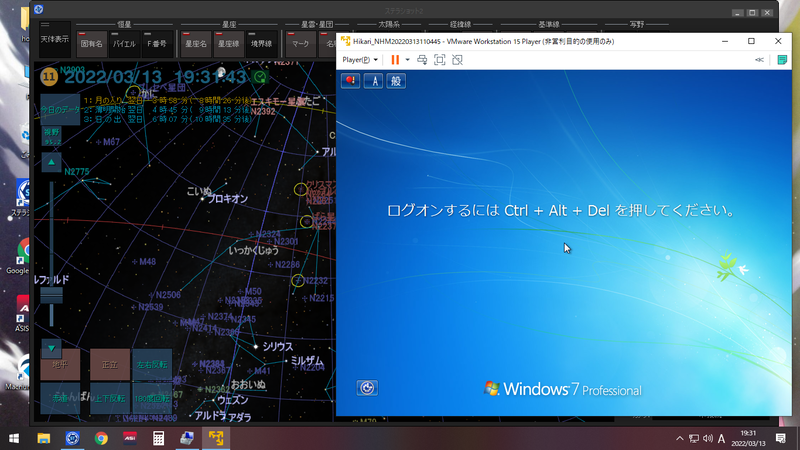This screenshot has width=800, height=450.
Task: Click the VMware collapse toolbar chevrons icon
Action: click(759, 60)
